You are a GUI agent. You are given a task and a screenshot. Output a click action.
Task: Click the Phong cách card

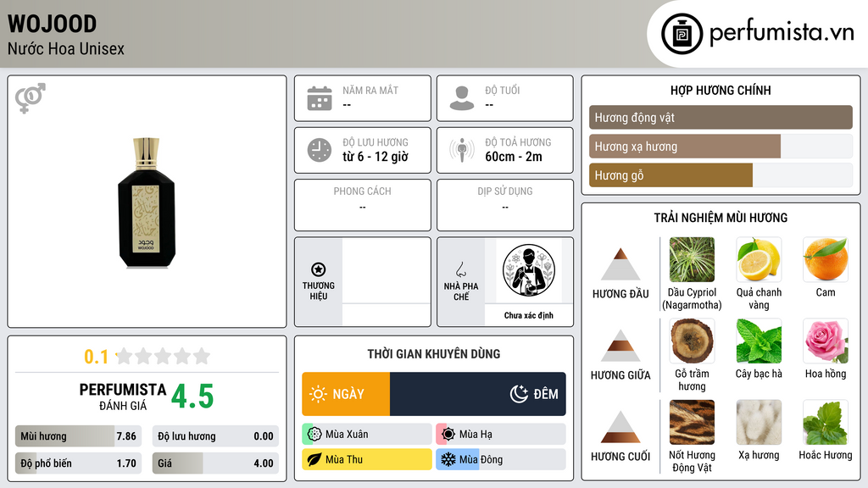click(363, 205)
